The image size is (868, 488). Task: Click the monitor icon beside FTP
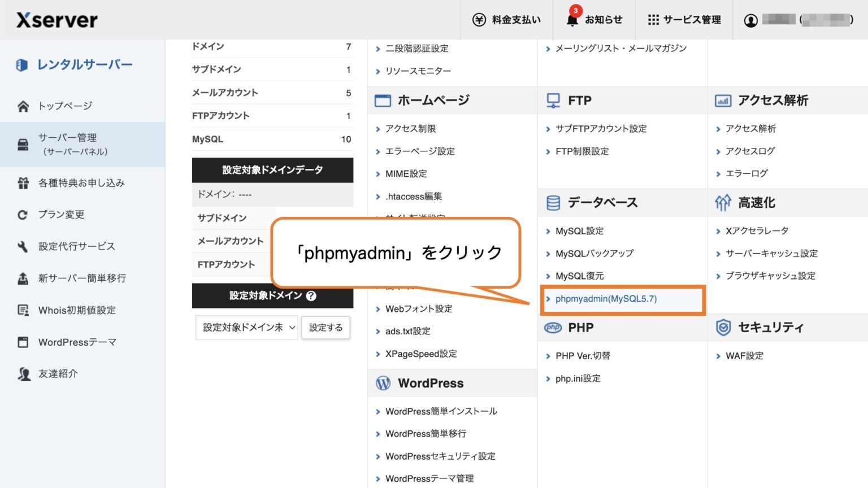(552, 100)
